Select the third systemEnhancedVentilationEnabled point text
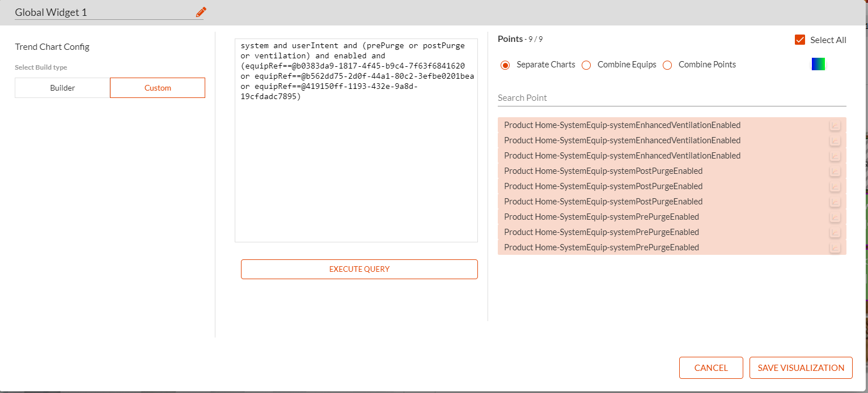 (x=622, y=156)
